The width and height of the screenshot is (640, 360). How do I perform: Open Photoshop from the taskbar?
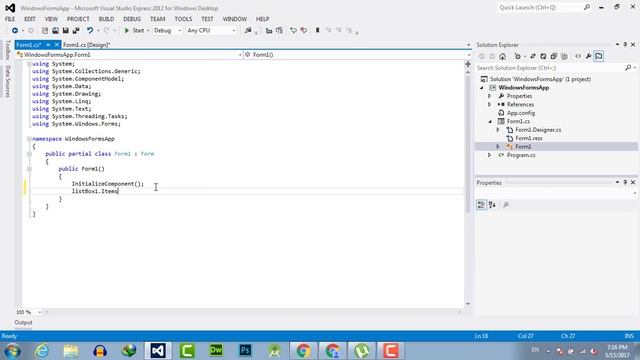[245, 351]
